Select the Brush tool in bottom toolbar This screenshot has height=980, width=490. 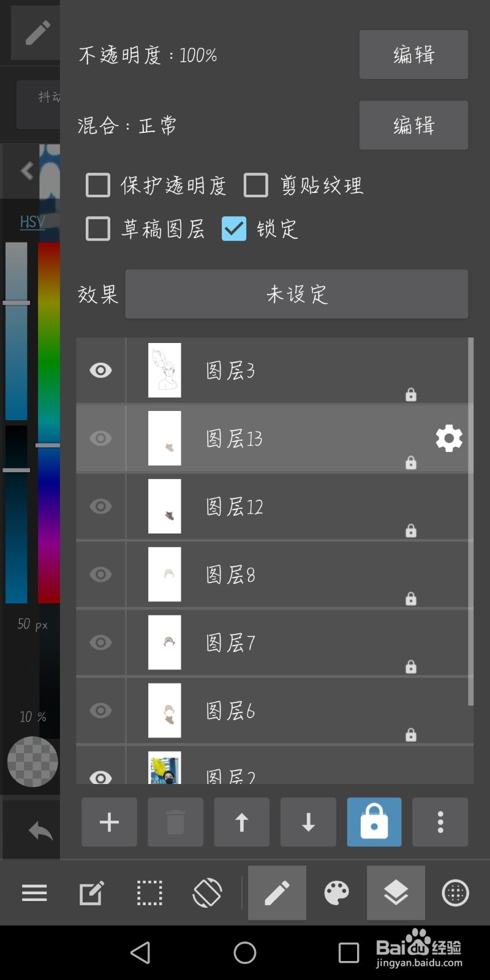277,893
